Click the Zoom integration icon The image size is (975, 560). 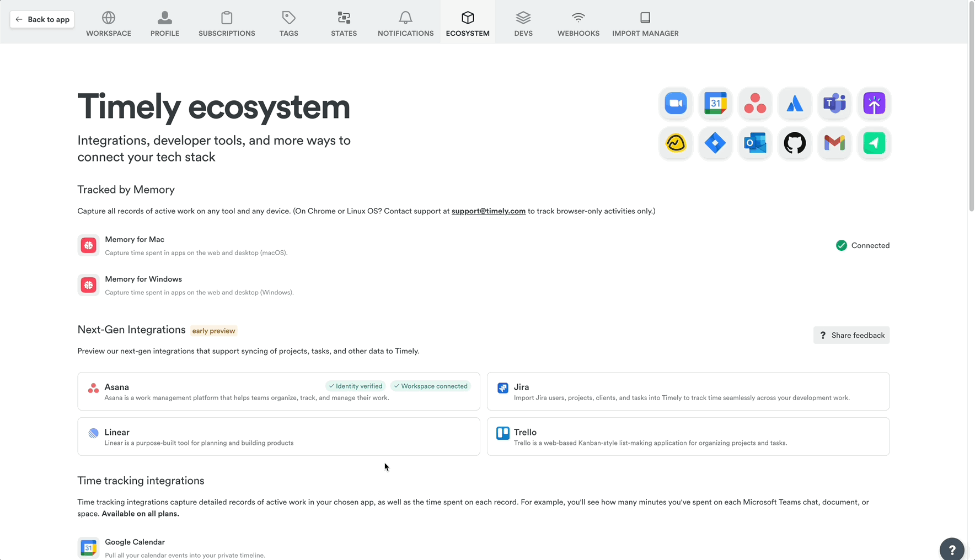(676, 103)
